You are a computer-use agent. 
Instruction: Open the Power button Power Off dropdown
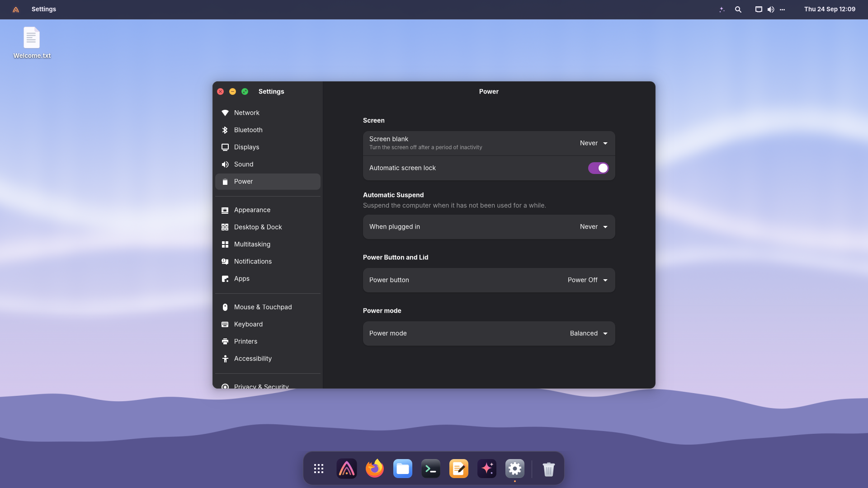click(x=588, y=280)
